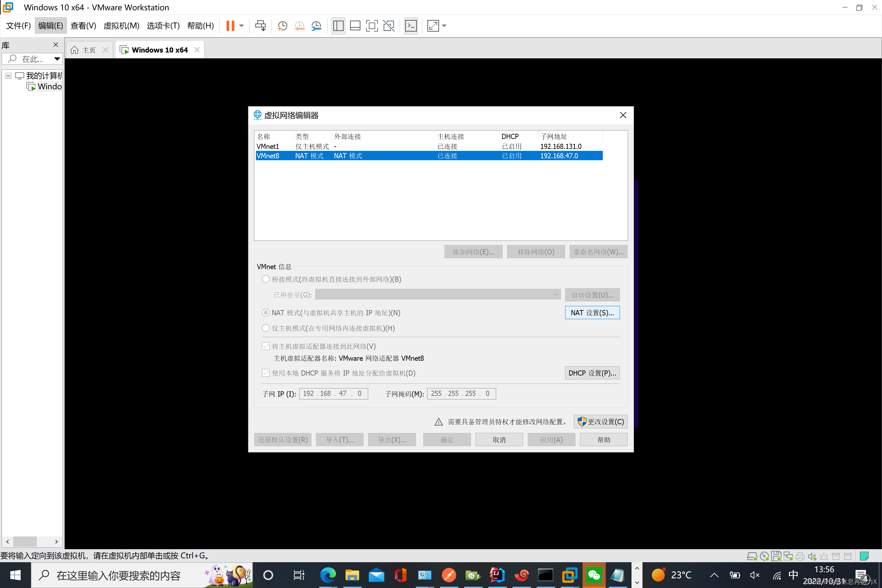Click the USB controller status icon
The height and width of the screenshot is (588, 882).
(824, 556)
